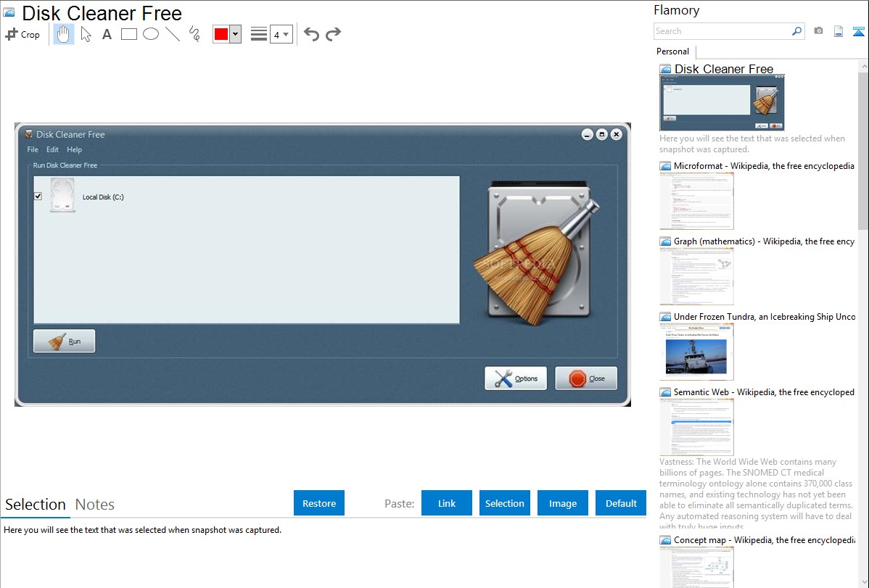Choose the freehand scribble tool
Viewport: 869px width, 588px height.
194,34
